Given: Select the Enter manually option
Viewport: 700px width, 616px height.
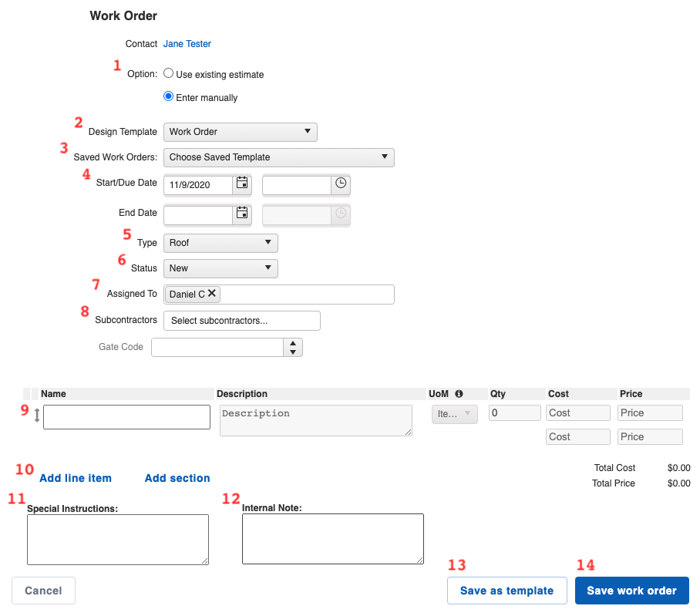Looking at the screenshot, I should pos(168,96).
